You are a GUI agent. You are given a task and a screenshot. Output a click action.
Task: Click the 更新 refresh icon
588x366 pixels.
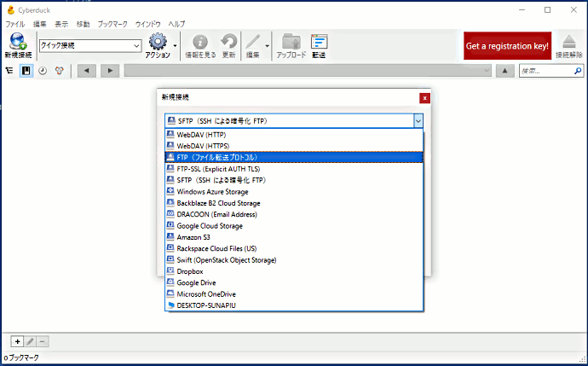pyautogui.click(x=228, y=42)
